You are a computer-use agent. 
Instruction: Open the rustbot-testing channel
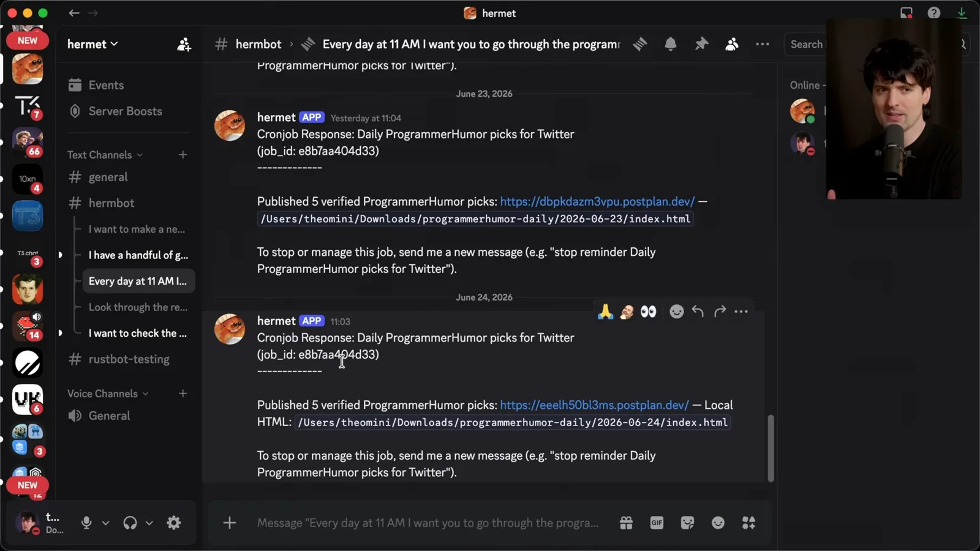[129, 359]
